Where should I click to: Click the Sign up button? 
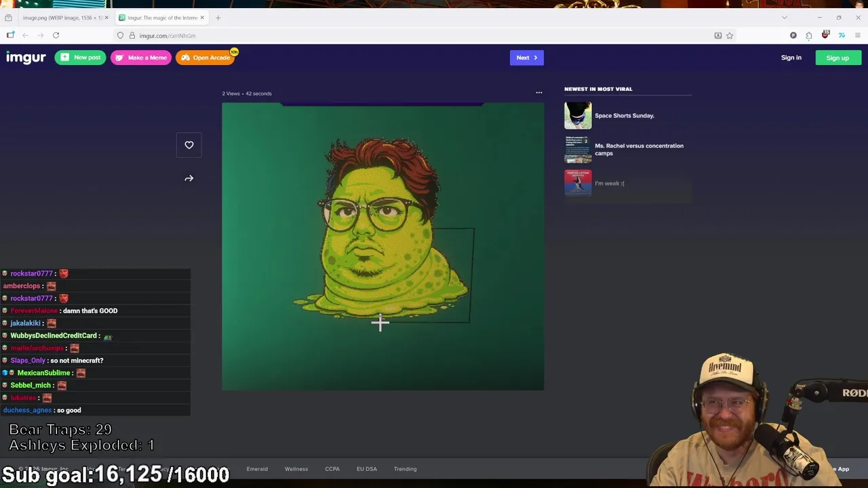837,58
